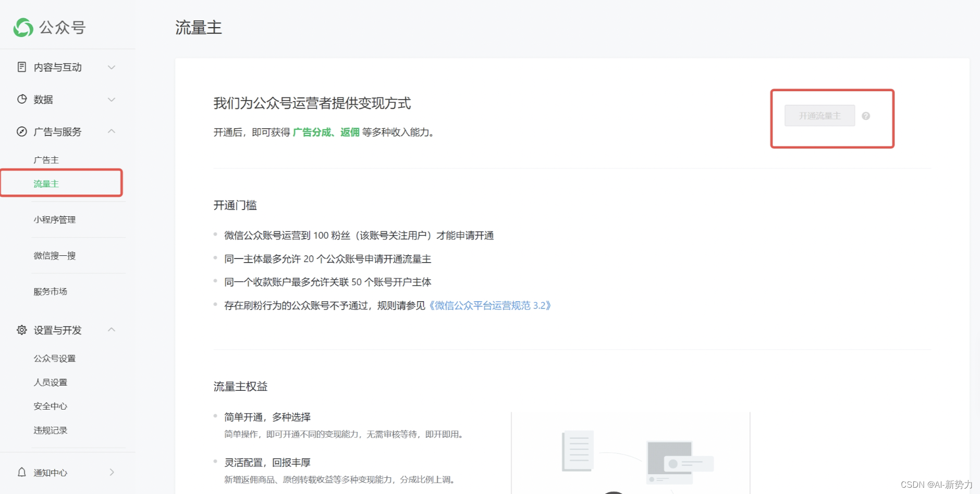
Task: Click 灵活配置，回报丰厚 benefit title
Action: coord(267,463)
